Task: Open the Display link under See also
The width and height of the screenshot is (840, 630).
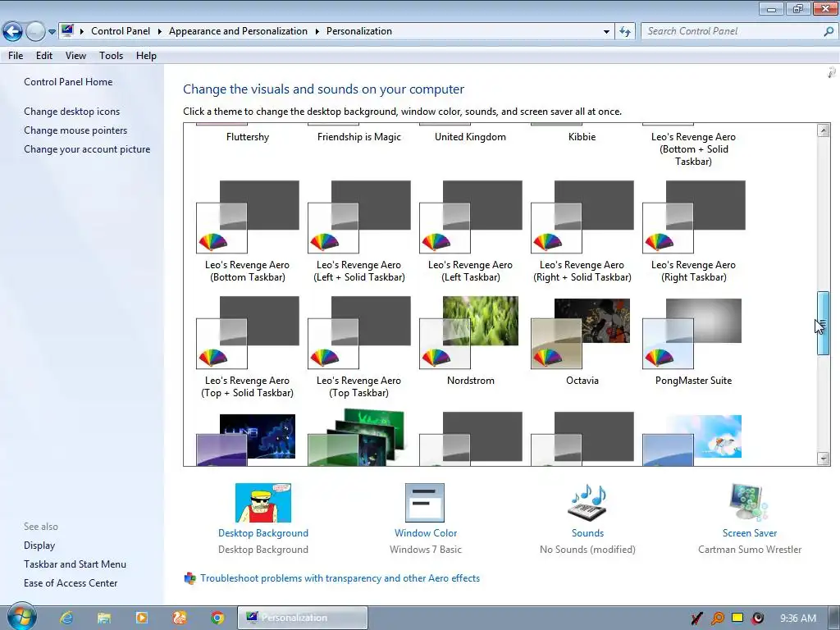Action: pos(39,546)
